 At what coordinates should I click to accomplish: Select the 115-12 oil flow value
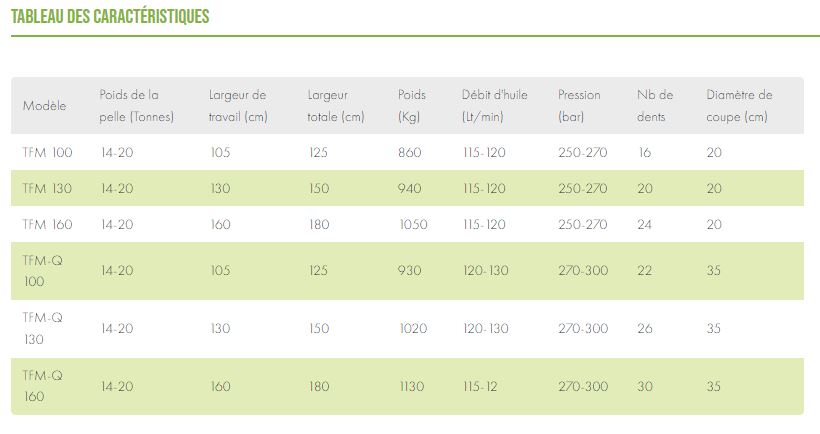(x=480, y=386)
